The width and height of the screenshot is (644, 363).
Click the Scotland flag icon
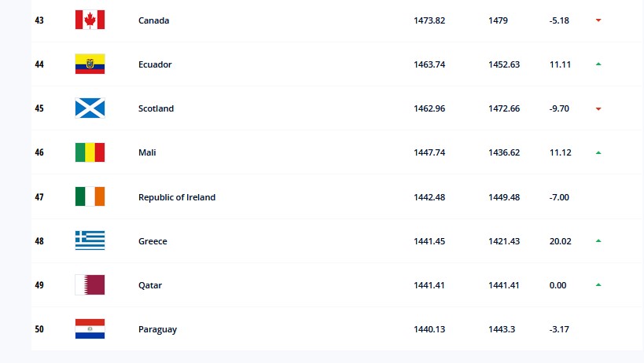point(90,108)
